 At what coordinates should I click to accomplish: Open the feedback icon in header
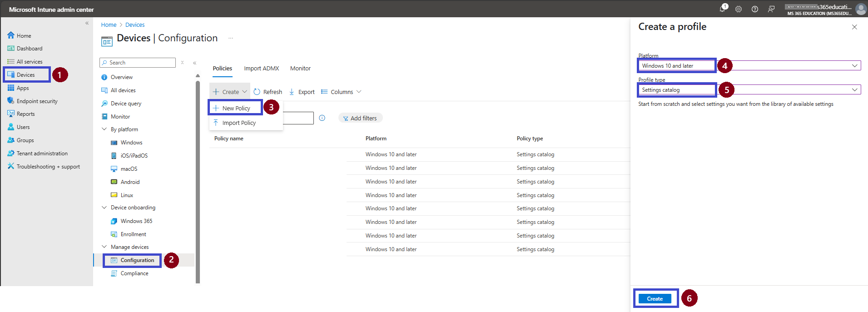point(771,9)
